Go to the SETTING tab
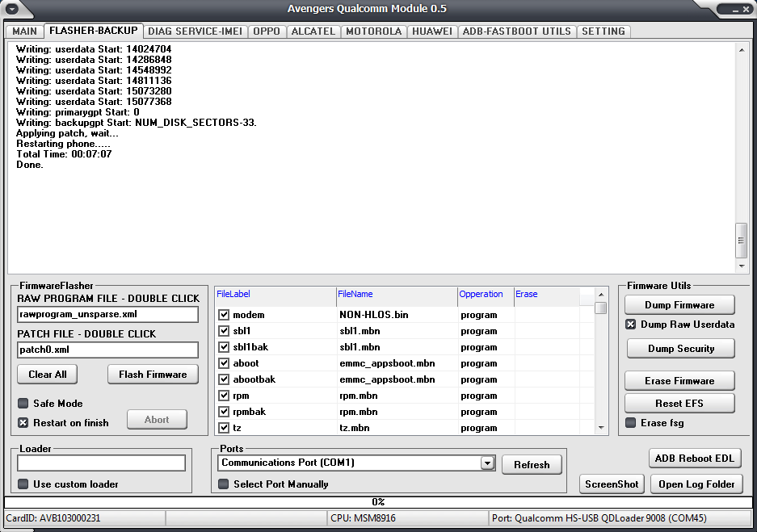Screen dimensions: 757x532 603,31
